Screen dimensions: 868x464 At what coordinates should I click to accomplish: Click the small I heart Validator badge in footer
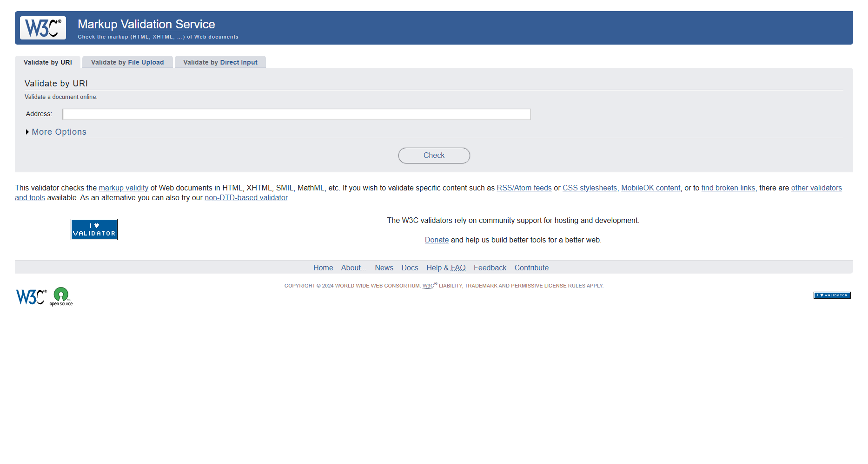click(832, 295)
